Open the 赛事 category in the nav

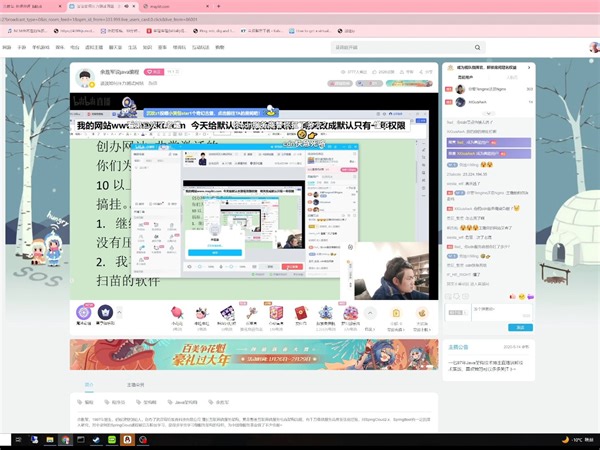(x=162, y=47)
